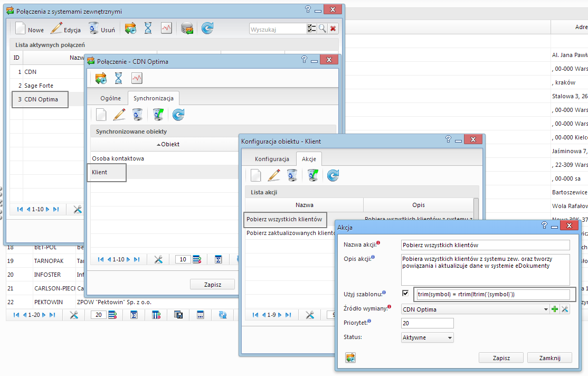Click column configuration icon in background table footer
Viewport: 588px width, 376px height.
pyautogui.click(x=156, y=315)
